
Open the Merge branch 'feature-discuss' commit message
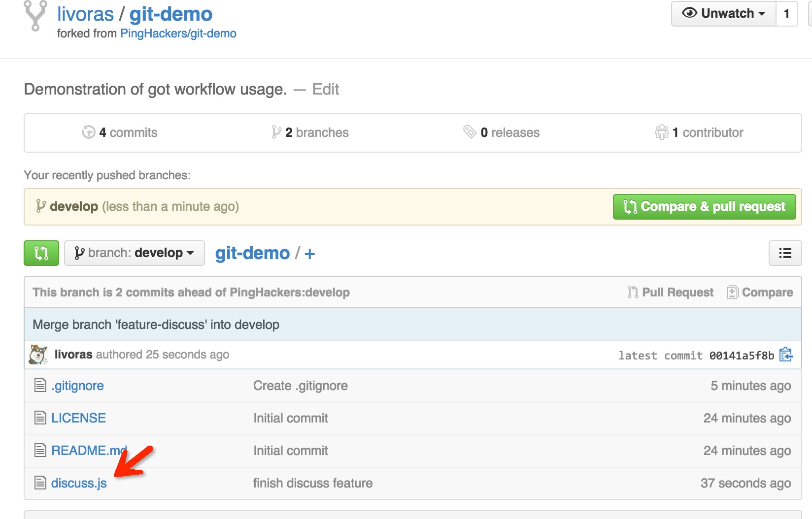156,324
